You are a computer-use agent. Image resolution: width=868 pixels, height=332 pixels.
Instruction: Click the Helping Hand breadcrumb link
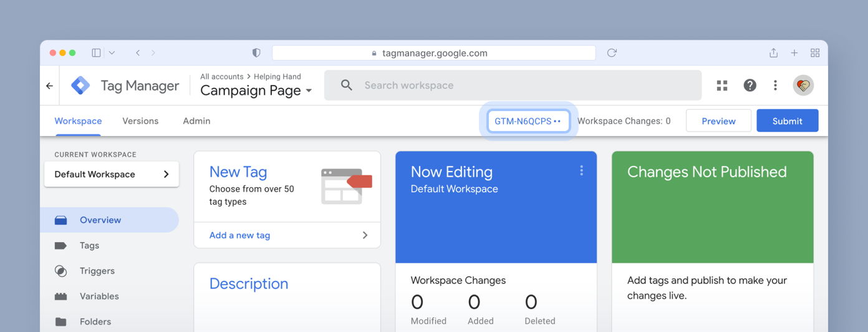(x=277, y=77)
